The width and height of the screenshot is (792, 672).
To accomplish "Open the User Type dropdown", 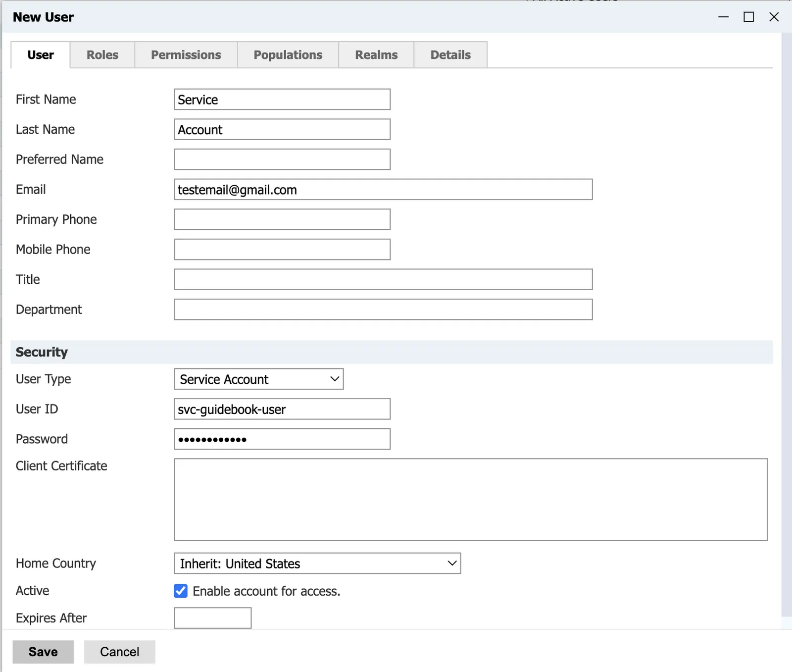I will (x=259, y=379).
